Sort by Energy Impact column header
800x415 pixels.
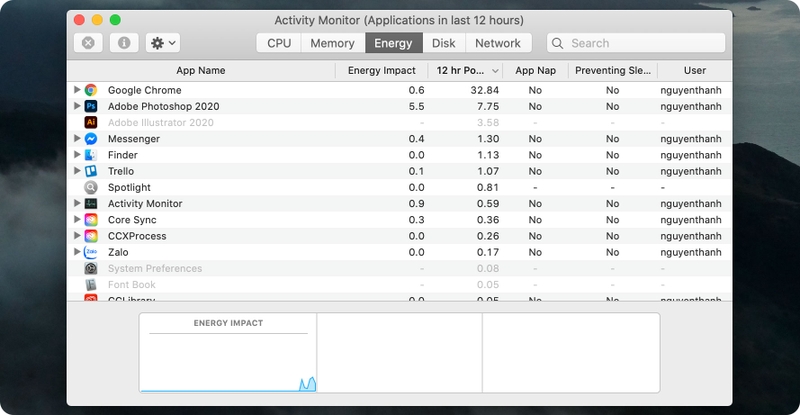[382, 70]
